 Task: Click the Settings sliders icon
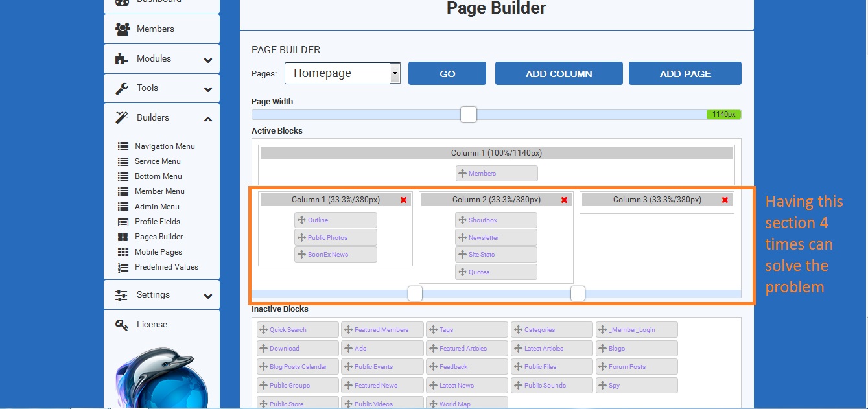click(122, 295)
